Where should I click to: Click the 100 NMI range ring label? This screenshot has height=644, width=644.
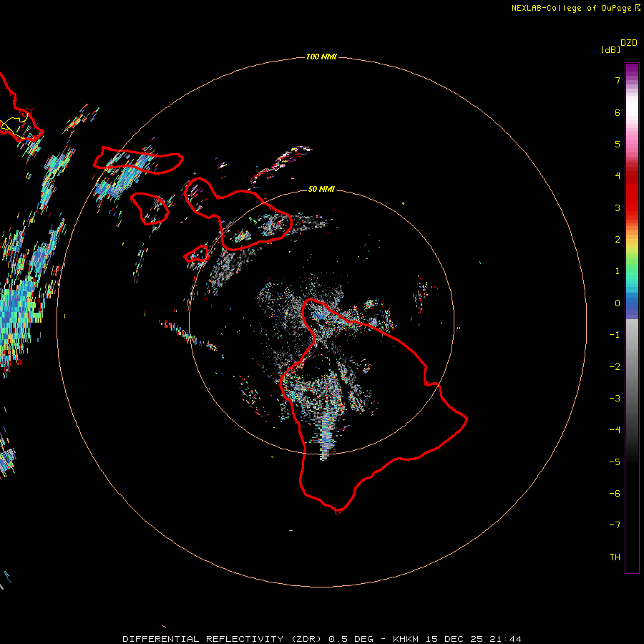click(x=321, y=57)
